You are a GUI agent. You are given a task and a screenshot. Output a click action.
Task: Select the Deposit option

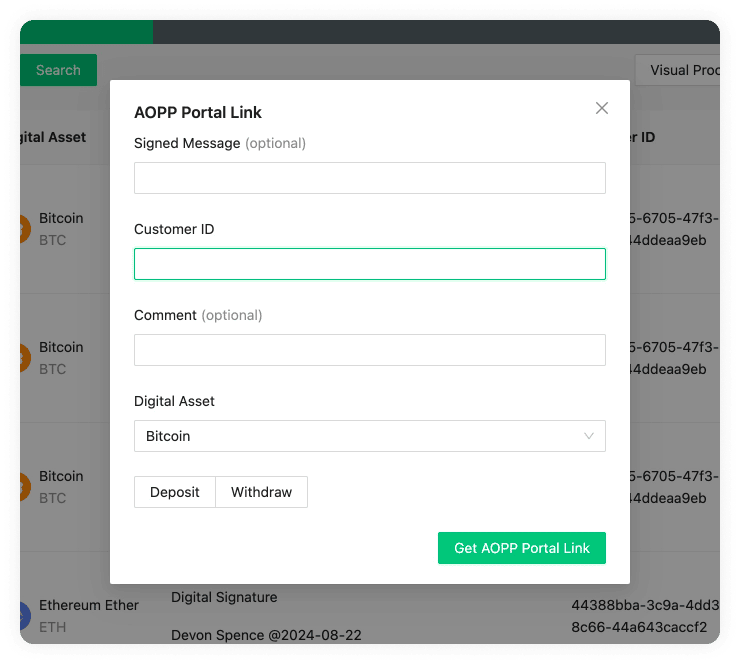pyautogui.click(x=175, y=492)
